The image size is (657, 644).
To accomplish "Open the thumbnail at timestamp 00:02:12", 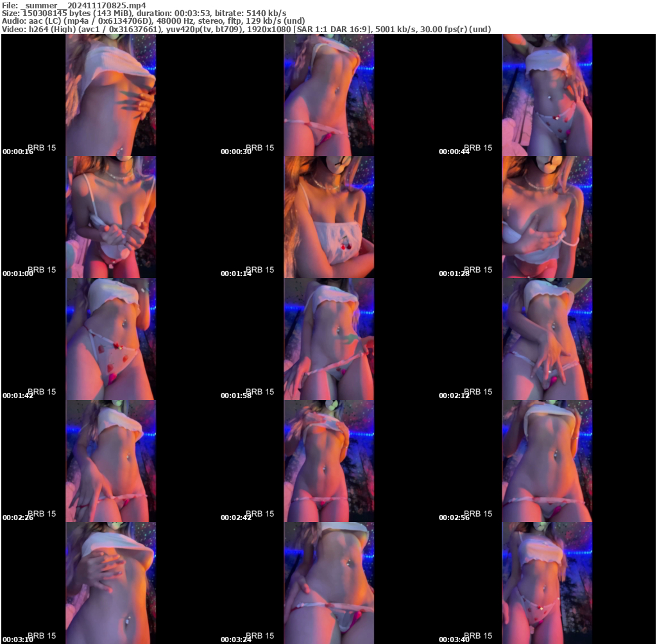I will [x=546, y=339].
